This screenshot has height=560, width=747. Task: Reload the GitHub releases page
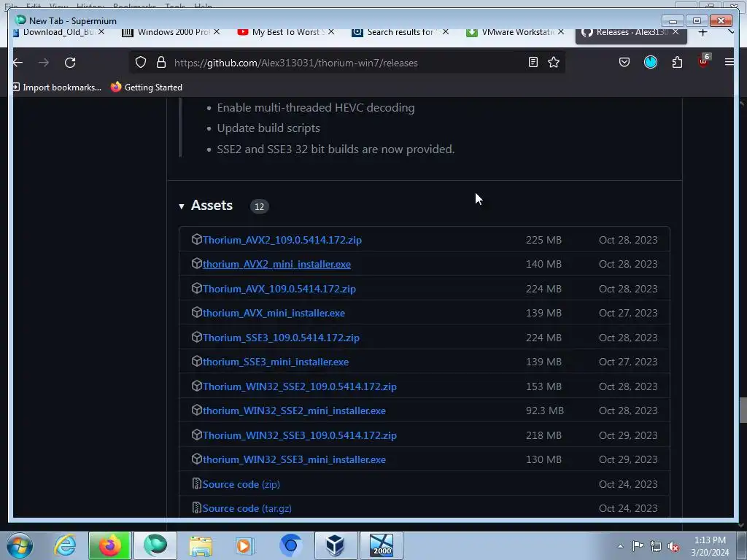pos(70,63)
